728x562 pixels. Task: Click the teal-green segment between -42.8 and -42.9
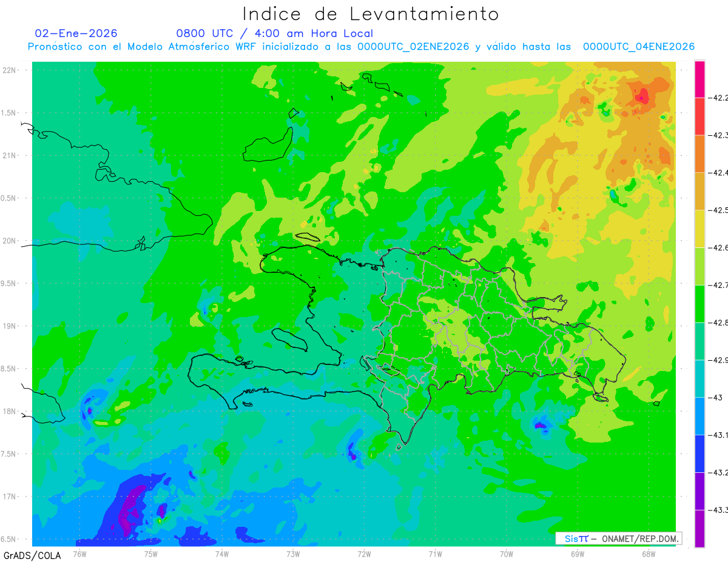699,341
